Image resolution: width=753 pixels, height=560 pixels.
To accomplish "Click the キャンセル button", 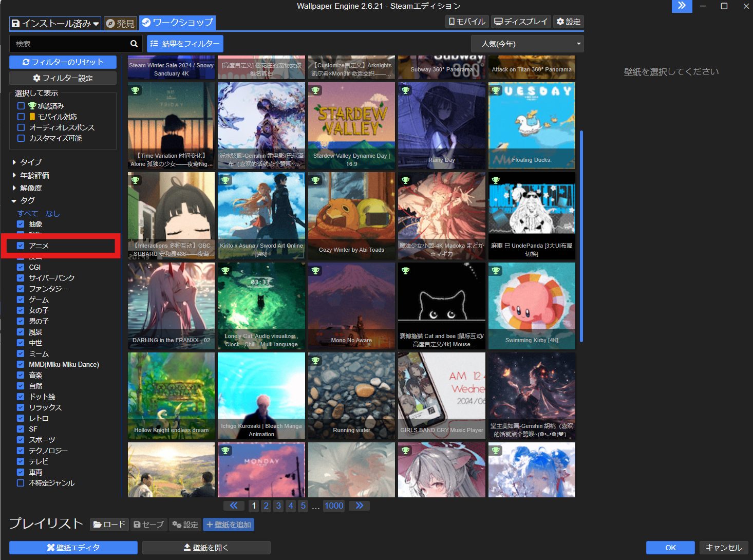I will click(723, 548).
